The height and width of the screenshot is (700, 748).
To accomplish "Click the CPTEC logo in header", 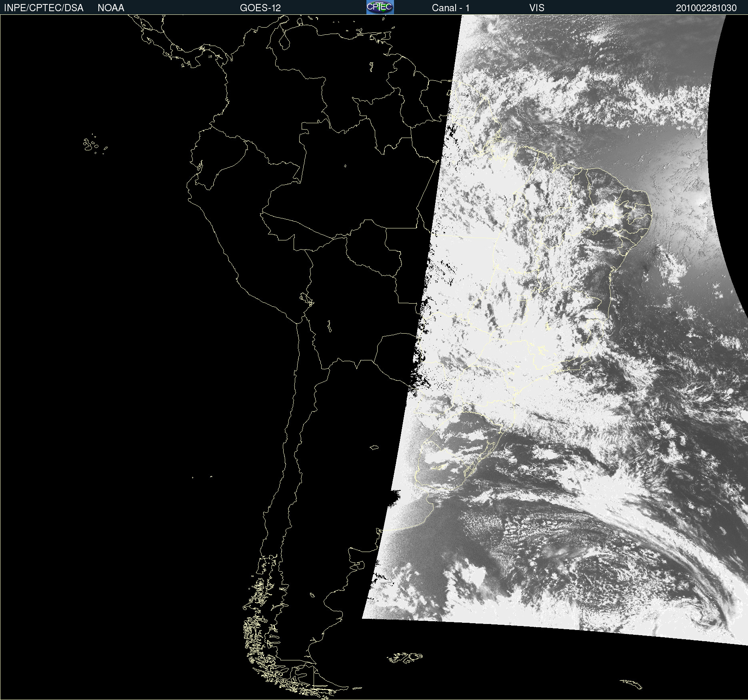I will point(380,7).
